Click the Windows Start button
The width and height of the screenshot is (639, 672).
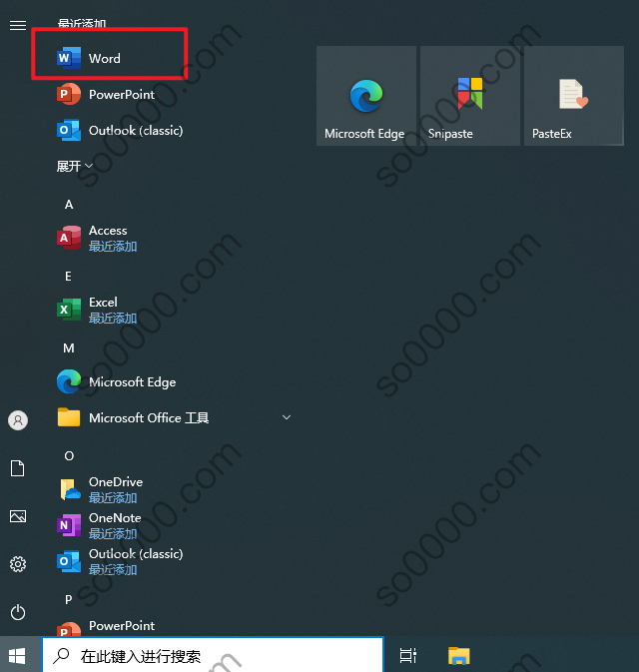(x=17, y=656)
